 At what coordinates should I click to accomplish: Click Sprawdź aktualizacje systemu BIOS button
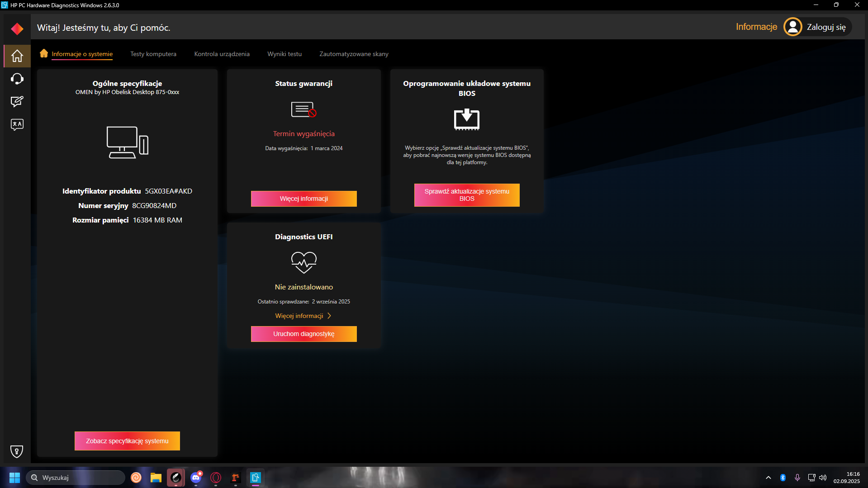click(x=467, y=195)
